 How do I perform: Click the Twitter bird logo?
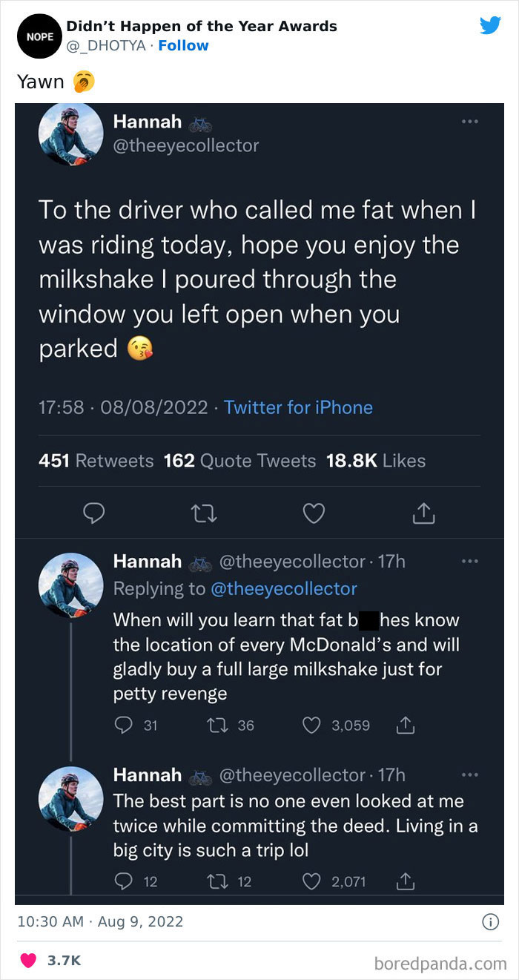click(x=491, y=24)
